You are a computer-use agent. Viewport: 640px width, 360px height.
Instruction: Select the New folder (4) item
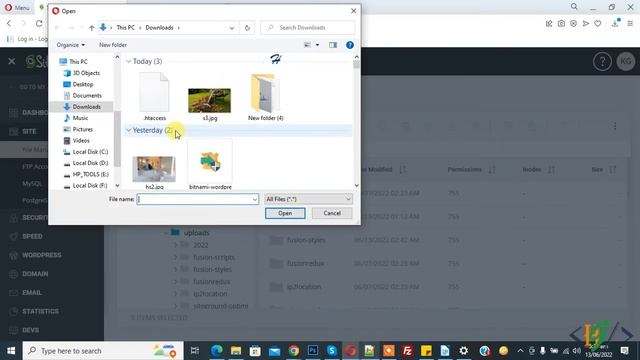[x=265, y=97]
